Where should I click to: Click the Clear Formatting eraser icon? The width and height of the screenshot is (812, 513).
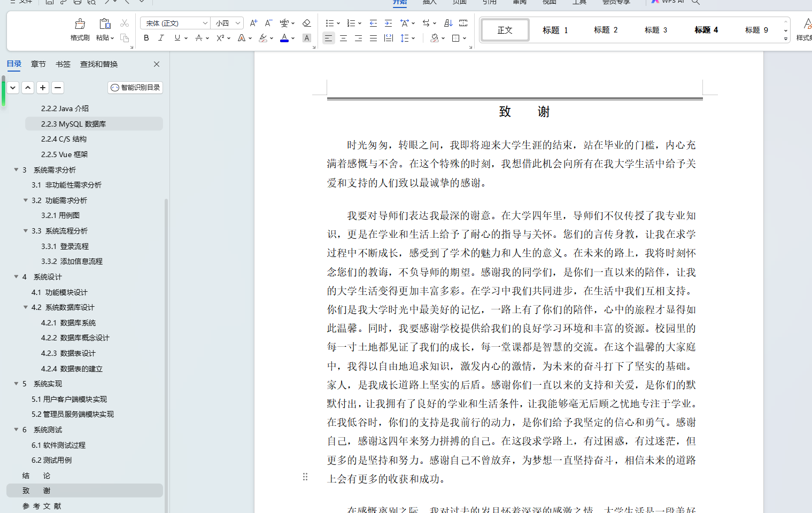pos(306,23)
